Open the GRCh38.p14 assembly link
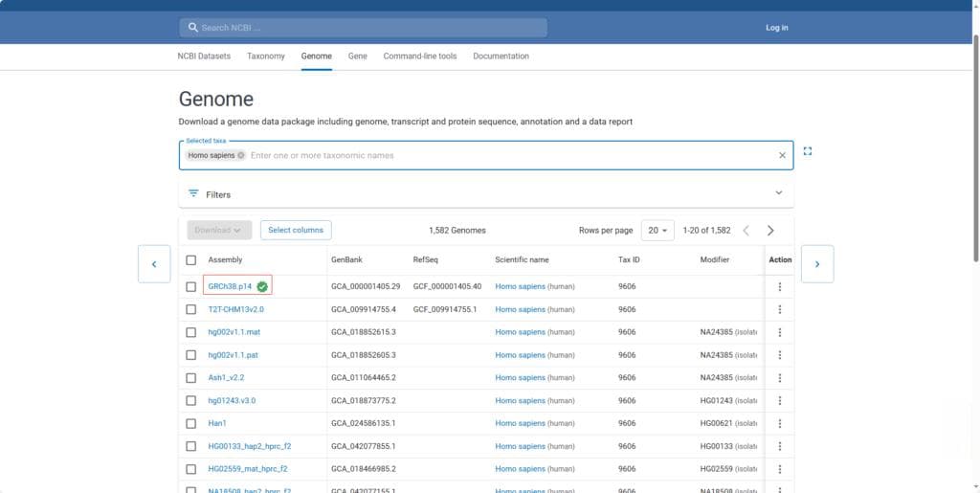Viewport: 980px width, 493px height. (230, 287)
